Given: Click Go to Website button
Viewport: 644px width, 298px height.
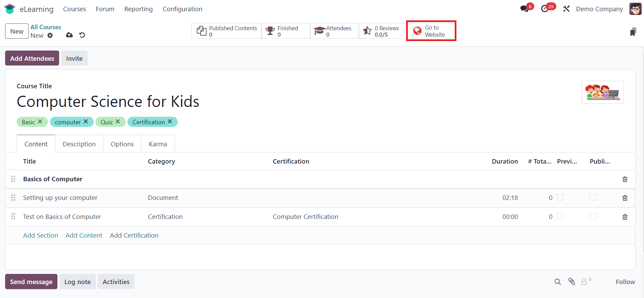Looking at the screenshot, I should [x=431, y=31].
